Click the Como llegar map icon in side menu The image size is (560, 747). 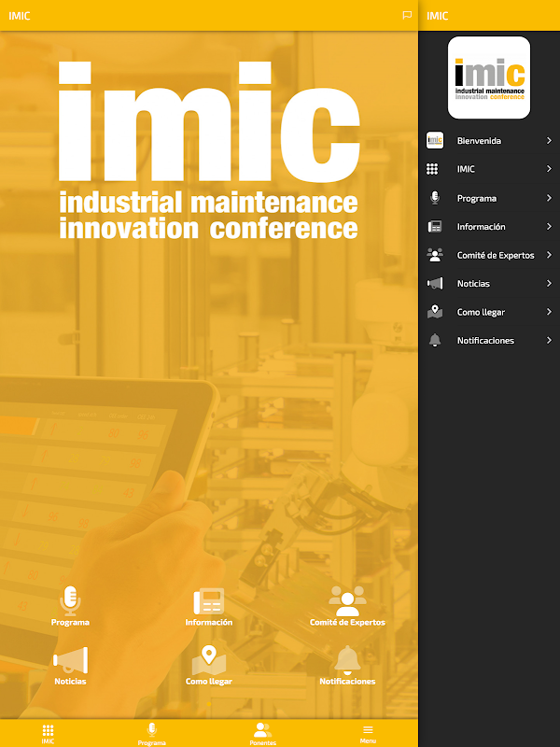pyautogui.click(x=435, y=312)
